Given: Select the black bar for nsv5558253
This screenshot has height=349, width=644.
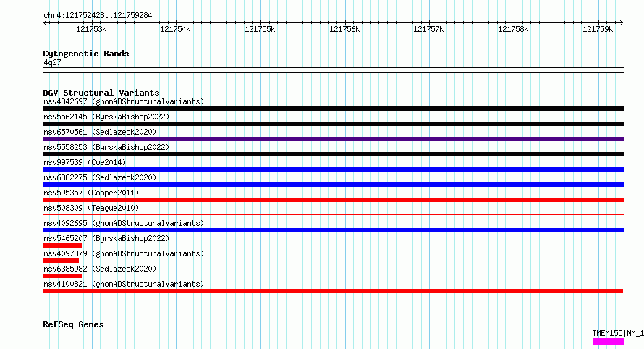Looking at the screenshot, I should [x=333, y=154].
